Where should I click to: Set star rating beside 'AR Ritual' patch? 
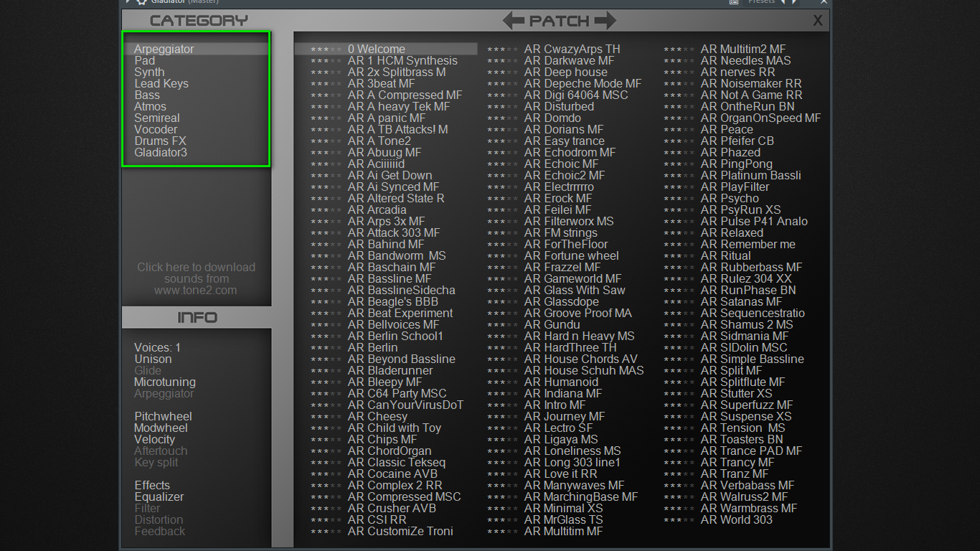tap(679, 257)
